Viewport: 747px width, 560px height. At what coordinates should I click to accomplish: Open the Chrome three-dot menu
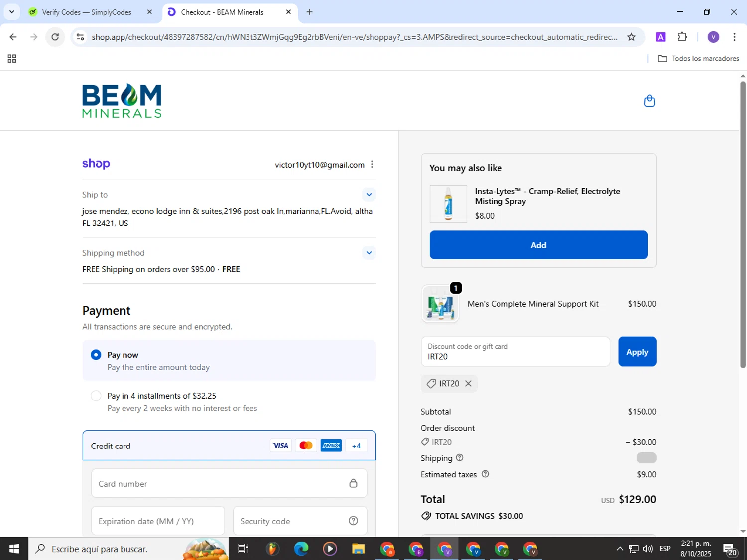[734, 37]
